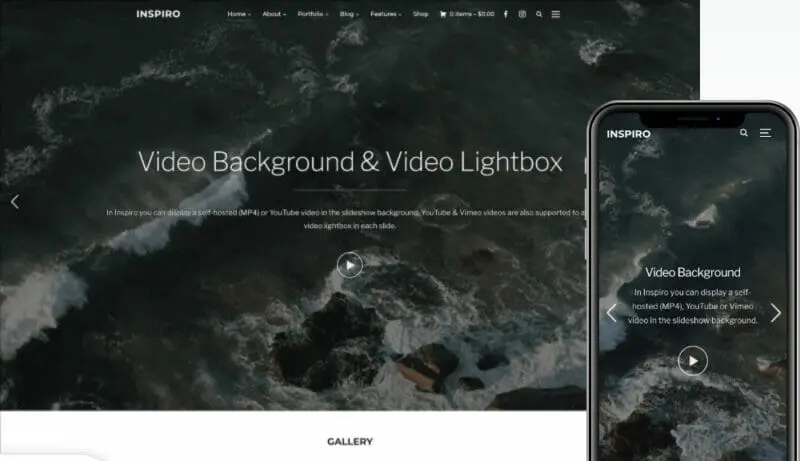Expand the About dropdown menu
Image resolution: width=800 pixels, height=461 pixels.
273,14
